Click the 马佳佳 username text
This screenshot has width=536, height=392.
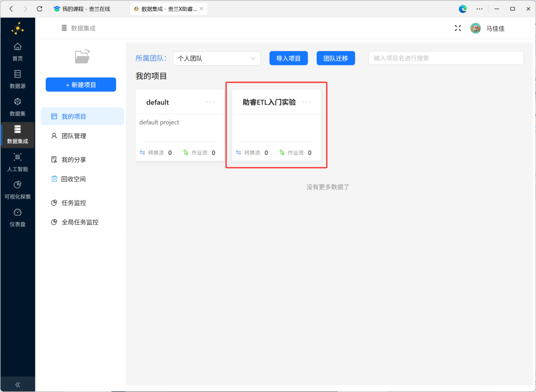(495, 28)
